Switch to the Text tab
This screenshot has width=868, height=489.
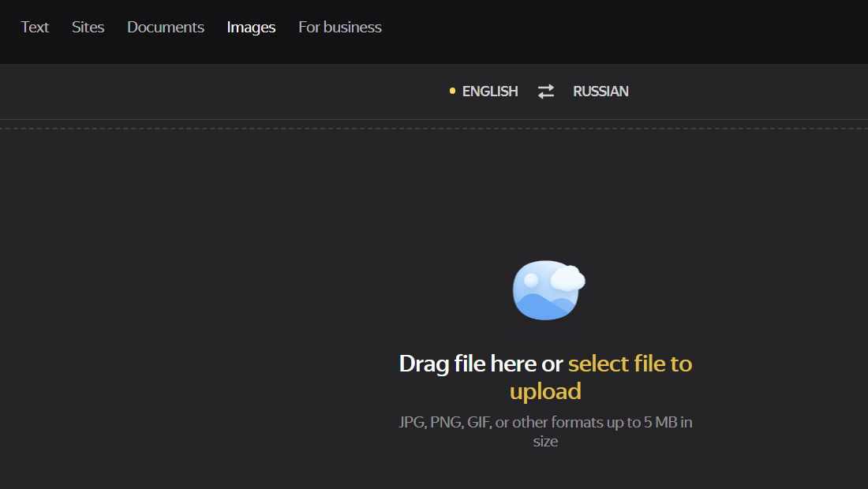35,27
